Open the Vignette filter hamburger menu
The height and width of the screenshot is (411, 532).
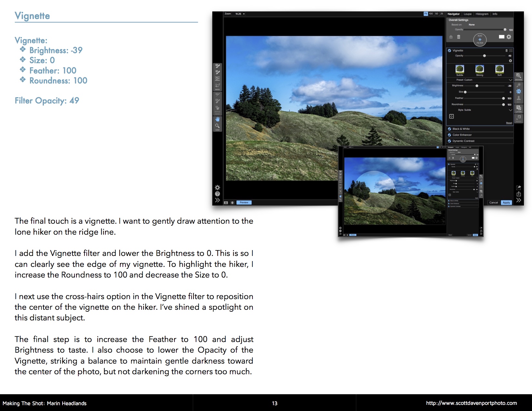pos(511,51)
